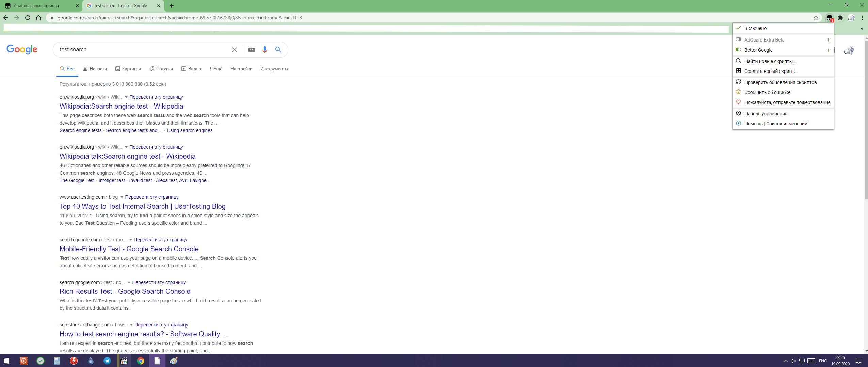The height and width of the screenshot is (367, 868).
Task: Uncheck the Включено enabled option
Action: tap(755, 28)
